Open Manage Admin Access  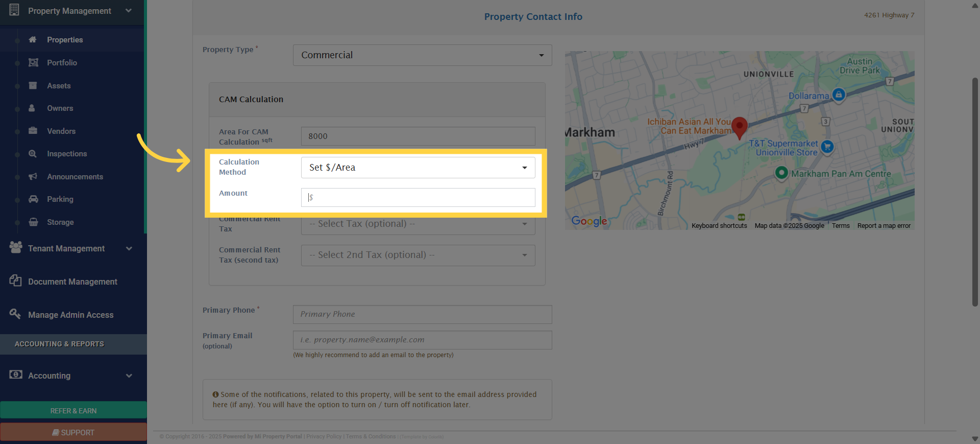(70, 315)
